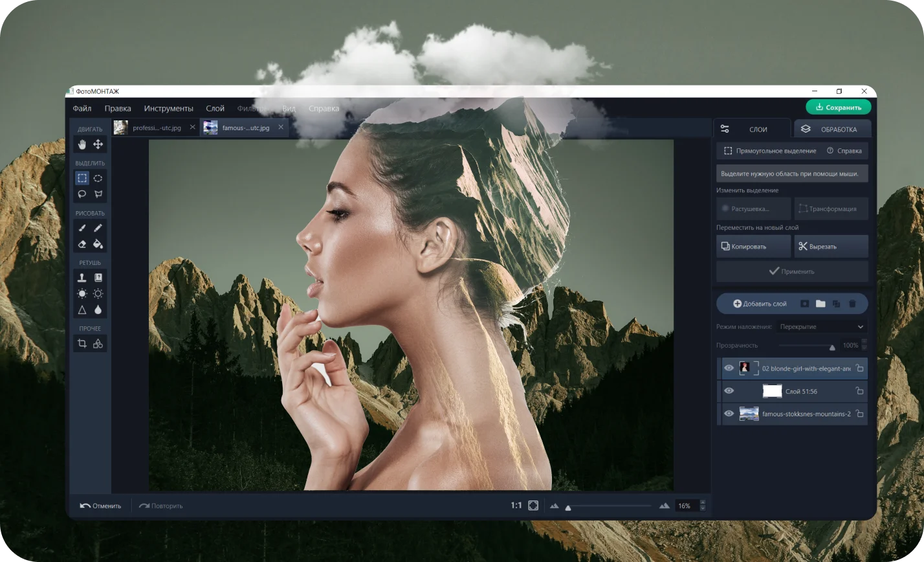Screen dimensions: 924x562
Task: Select the Hand pan tool
Action: [x=82, y=144]
